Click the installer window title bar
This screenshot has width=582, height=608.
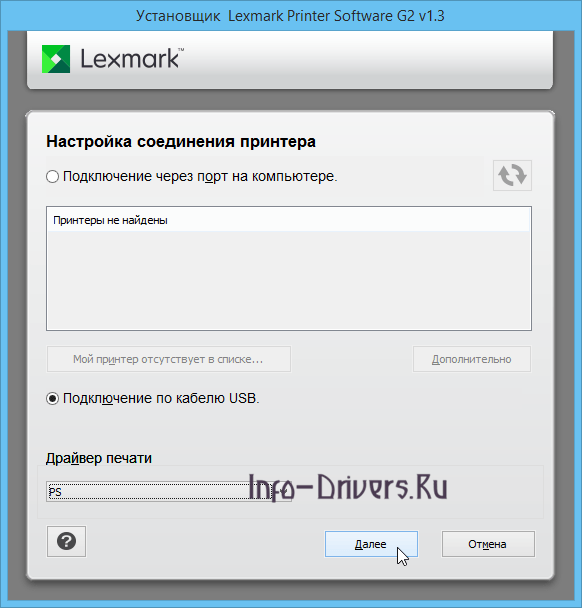click(290, 16)
